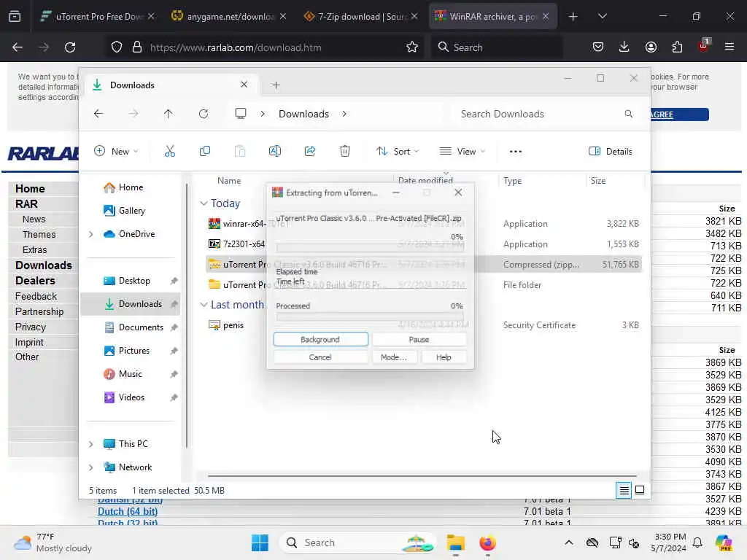Open the Firefox account icon

coord(651,47)
